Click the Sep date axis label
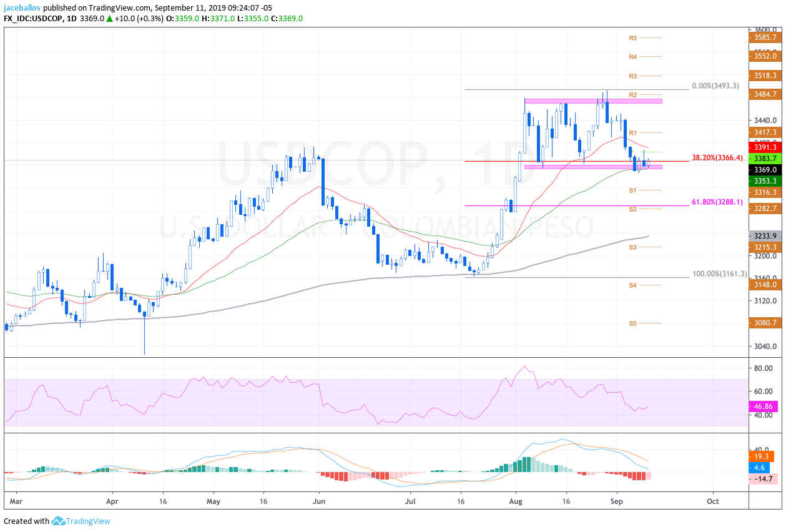 pyautogui.click(x=617, y=501)
